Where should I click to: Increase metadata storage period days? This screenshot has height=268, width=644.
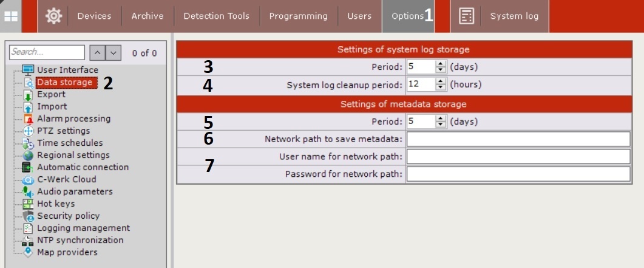tap(441, 119)
